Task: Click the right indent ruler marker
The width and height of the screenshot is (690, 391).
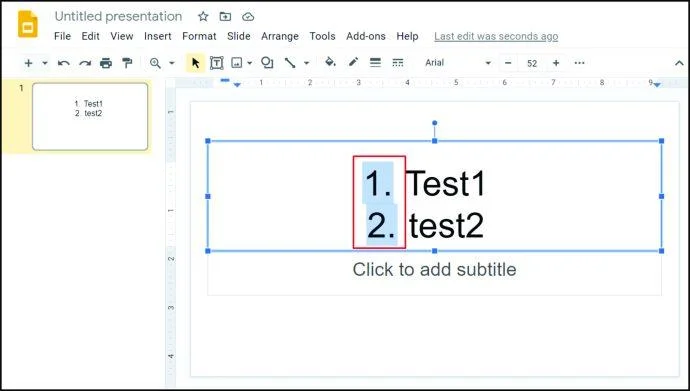Action: click(x=657, y=85)
